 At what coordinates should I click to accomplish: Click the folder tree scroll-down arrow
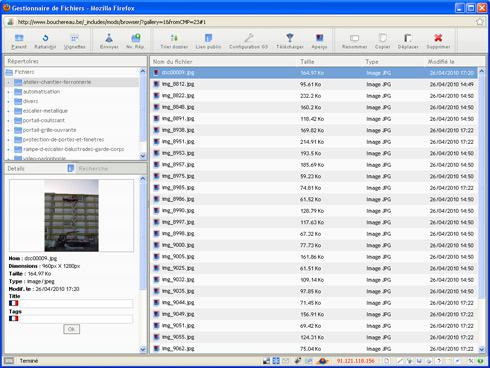tap(143, 156)
